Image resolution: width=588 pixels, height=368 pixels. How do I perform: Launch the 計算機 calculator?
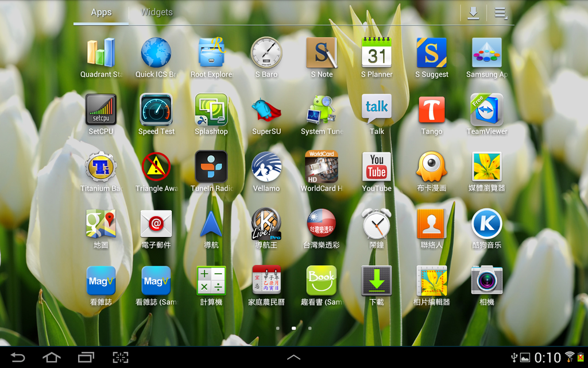point(211,281)
